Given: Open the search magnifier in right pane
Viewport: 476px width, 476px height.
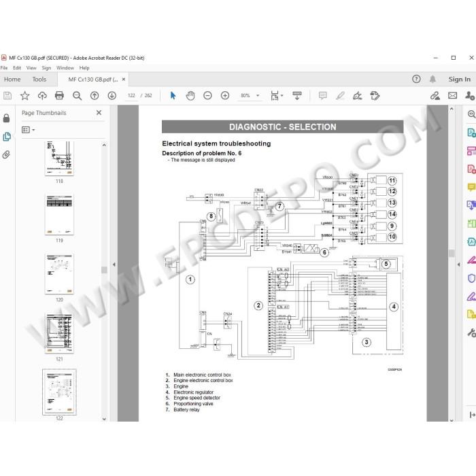Looking at the screenshot, I should [471, 114].
